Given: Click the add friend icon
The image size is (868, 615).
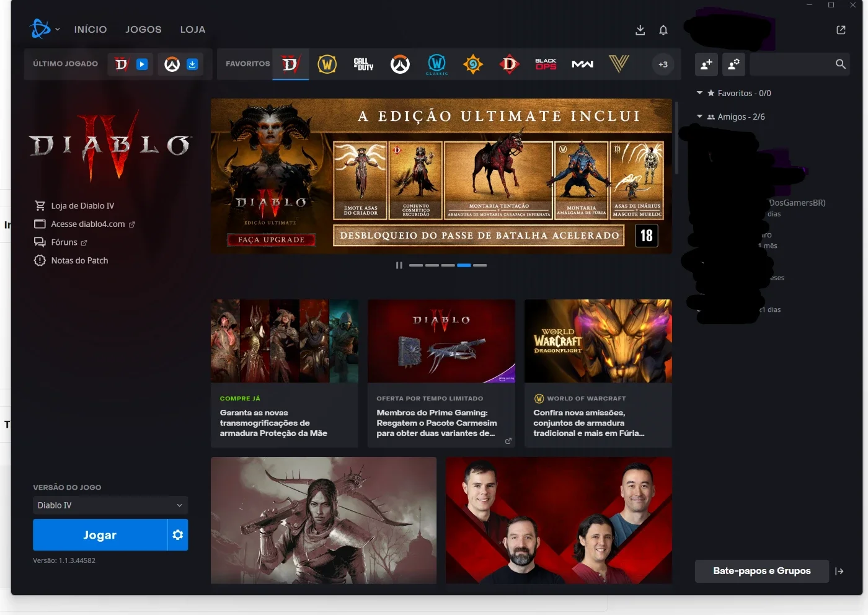Looking at the screenshot, I should [x=706, y=64].
